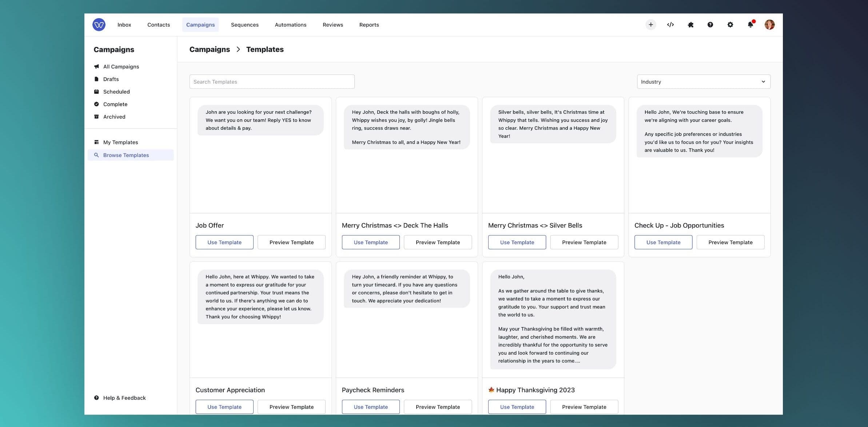This screenshot has width=868, height=427.
Task: Select the megaphone icon beside All Campaigns
Action: click(96, 66)
